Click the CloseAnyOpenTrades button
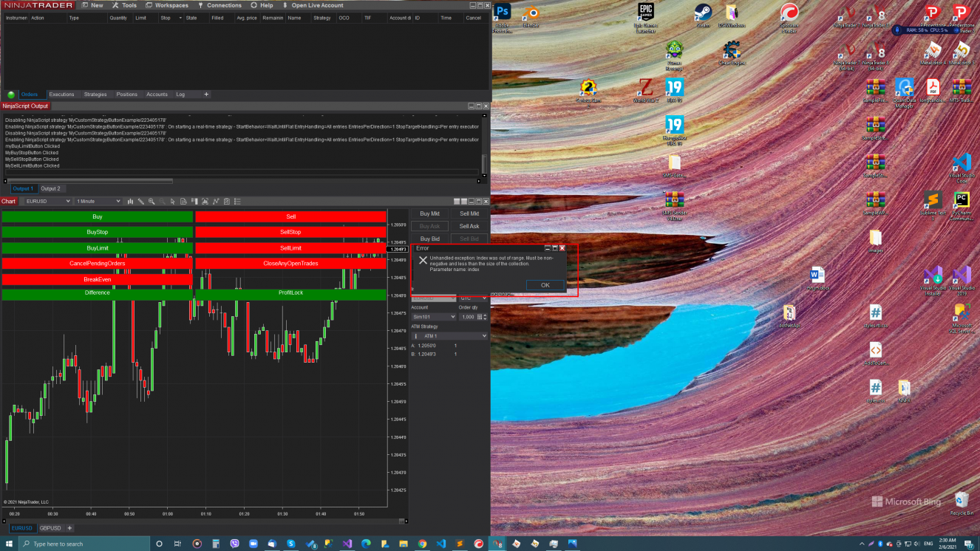980x551 pixels. pos(290,263)
